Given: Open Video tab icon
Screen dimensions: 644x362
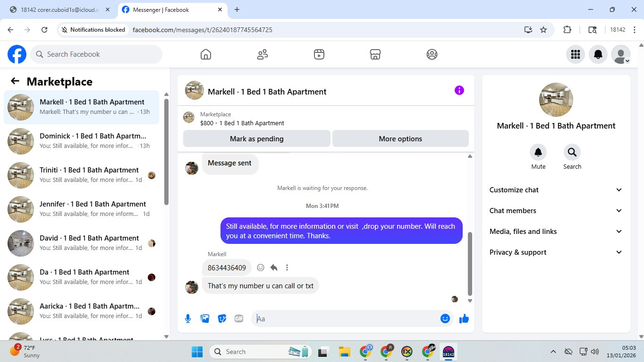Looking at the screenshot, I should pyautogui.click(x=319, y=54).
